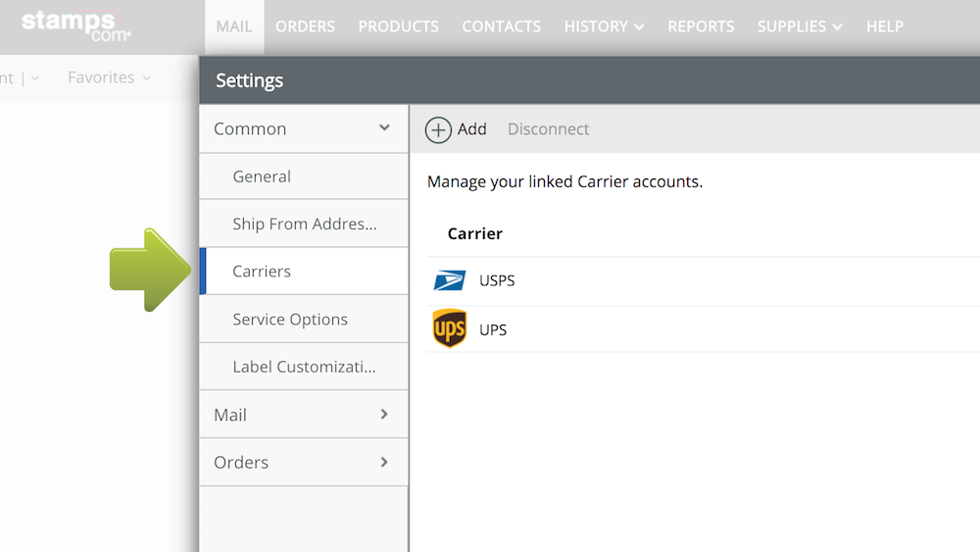Click the USPS eagle logo icon

point(450,281)
